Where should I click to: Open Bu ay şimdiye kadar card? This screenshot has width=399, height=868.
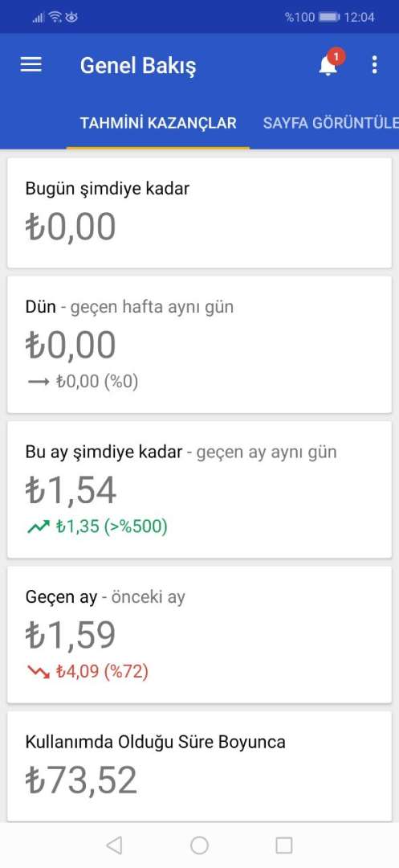click(199, 489)
